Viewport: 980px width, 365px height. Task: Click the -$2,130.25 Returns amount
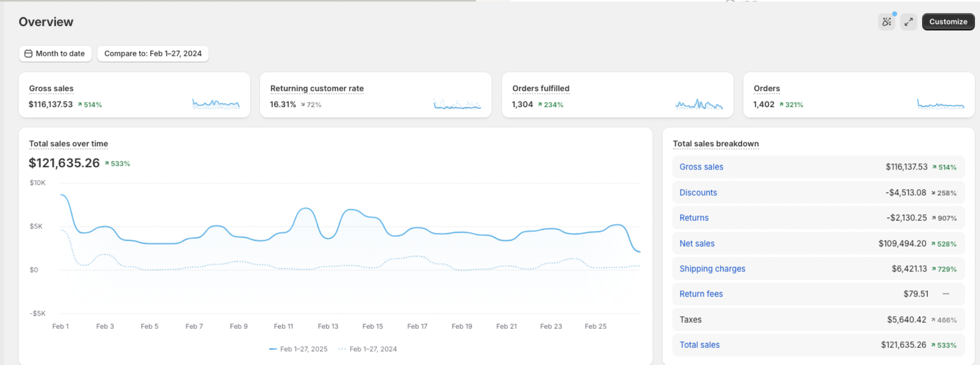click(x=907, y=218)
